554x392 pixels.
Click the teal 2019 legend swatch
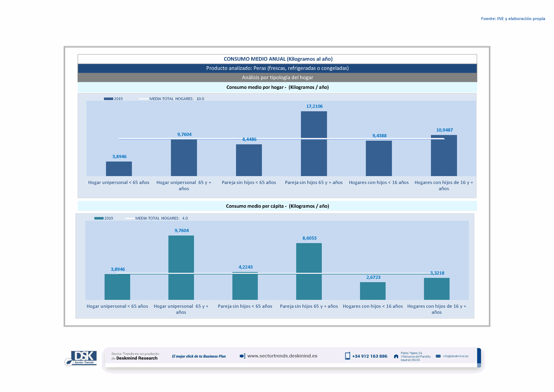coord(99,218)
